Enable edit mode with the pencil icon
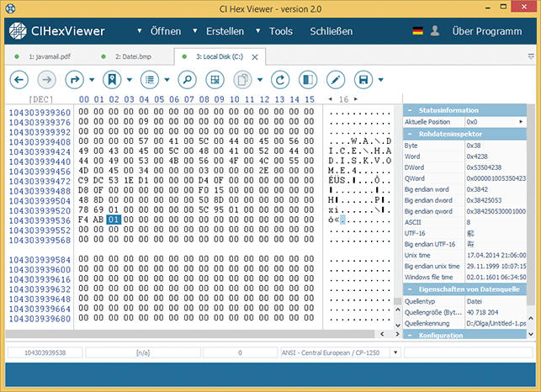541x392 pixels. tap(336, 80)
